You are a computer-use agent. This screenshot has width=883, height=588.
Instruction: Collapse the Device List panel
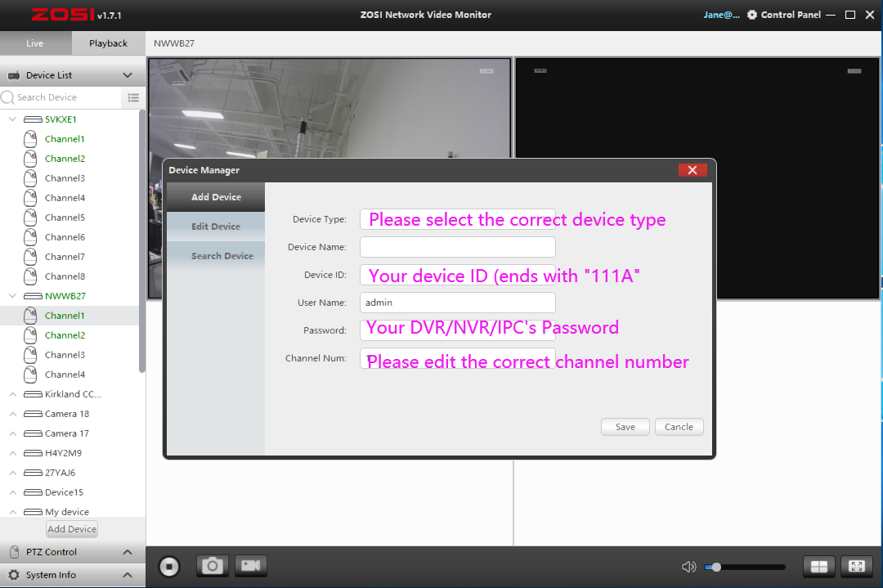[128, 75]
